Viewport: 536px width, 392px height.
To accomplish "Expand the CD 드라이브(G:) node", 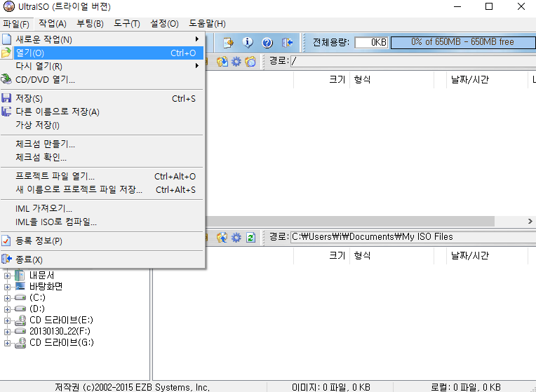I will point(7,343).
